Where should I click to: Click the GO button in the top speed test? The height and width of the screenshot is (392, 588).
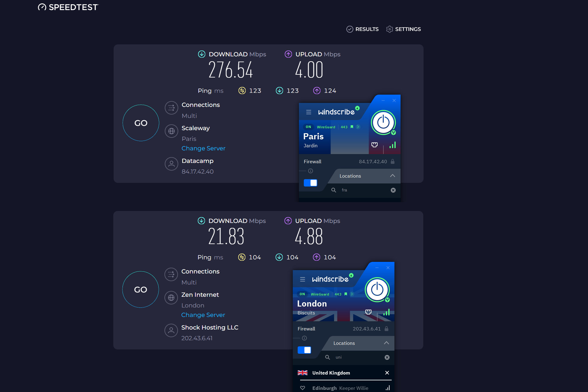(x=141, y=123)
